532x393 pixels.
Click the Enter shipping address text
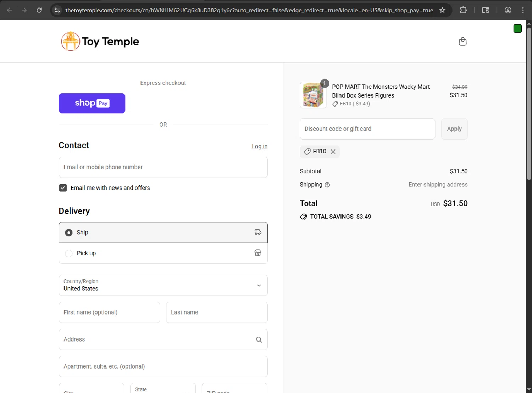click(438, 185)
